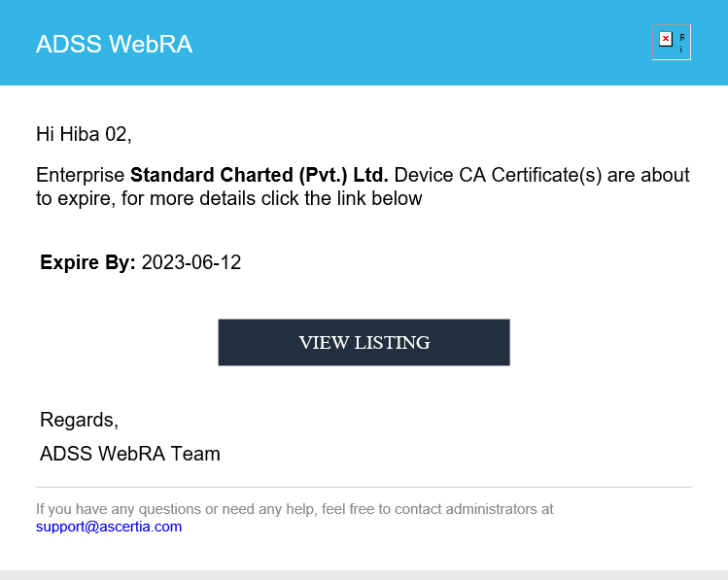Select the bold Standard Charted (Pvt.) Ltd. name

(260, 176)
